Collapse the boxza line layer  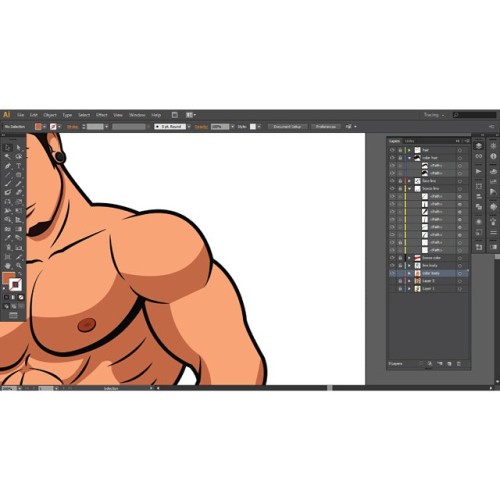coord(410,189)
